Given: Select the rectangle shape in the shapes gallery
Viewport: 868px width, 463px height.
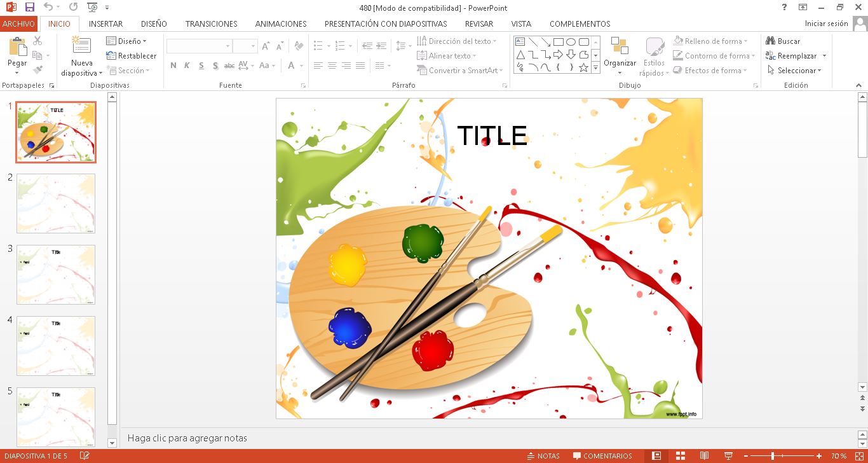Looking at the screenshot, I should tap(559, 42).
